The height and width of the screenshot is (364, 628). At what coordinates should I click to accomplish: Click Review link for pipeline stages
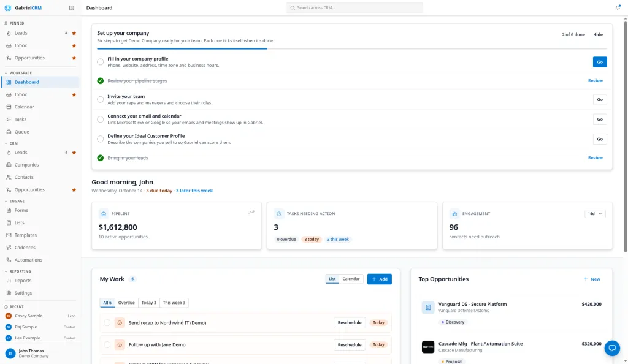tap(595, 81)
